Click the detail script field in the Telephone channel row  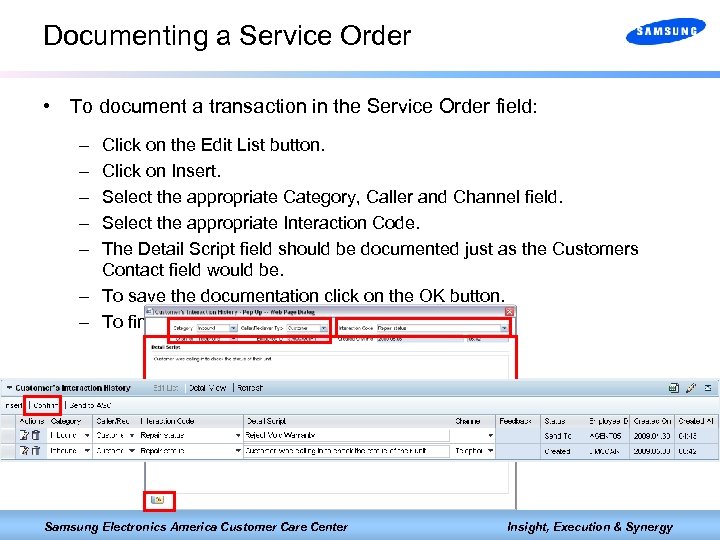[x=347, y=451]
